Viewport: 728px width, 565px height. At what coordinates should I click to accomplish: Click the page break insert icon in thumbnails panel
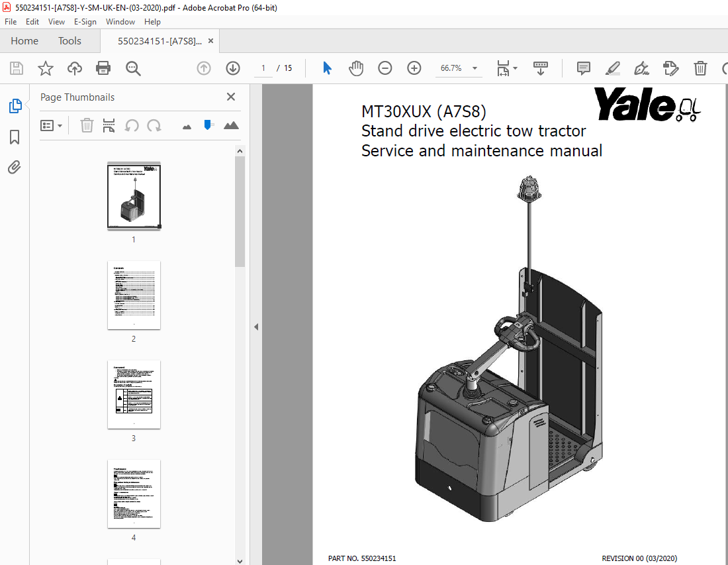109,125
